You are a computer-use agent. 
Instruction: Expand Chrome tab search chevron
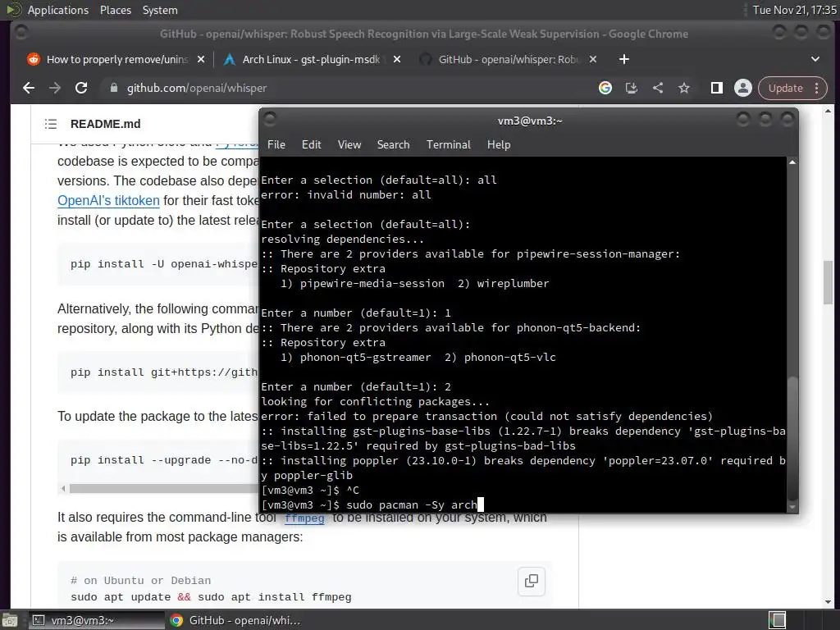click(815, 59)
